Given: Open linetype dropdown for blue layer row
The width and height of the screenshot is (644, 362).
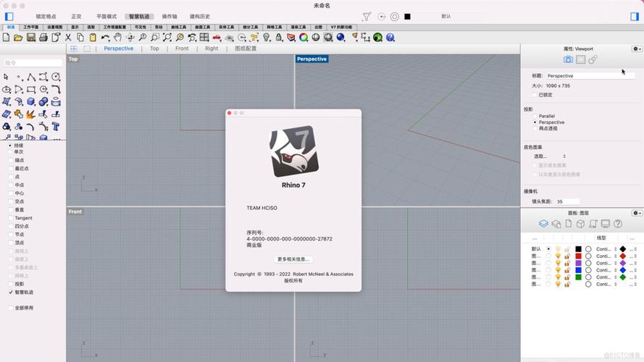Looking at the screenshot, I should tap(606, 270).
